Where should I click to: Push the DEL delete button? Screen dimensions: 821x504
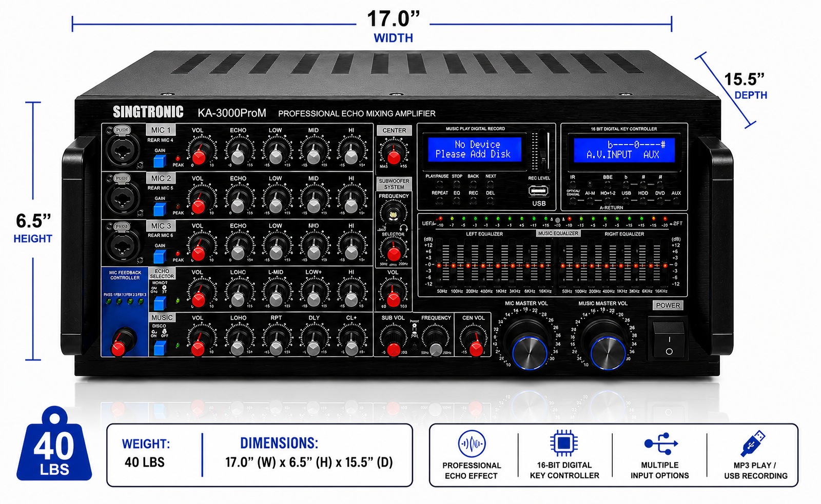coord(491,201)
